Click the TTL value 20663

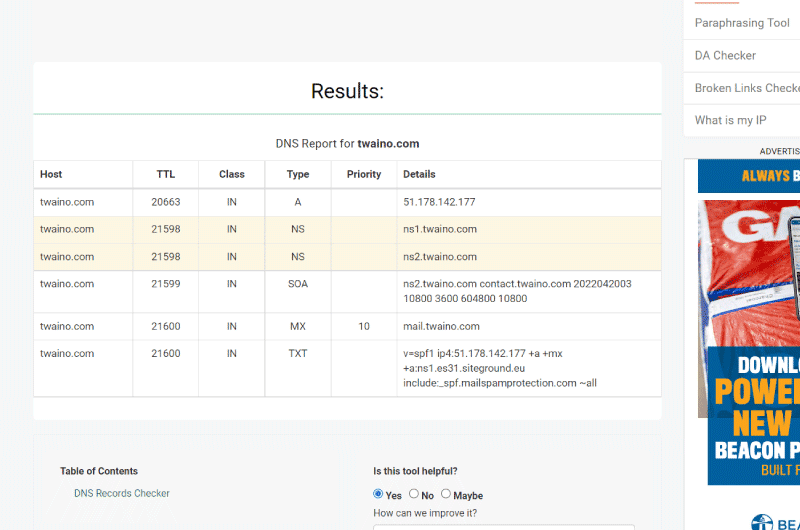[166, 202]
